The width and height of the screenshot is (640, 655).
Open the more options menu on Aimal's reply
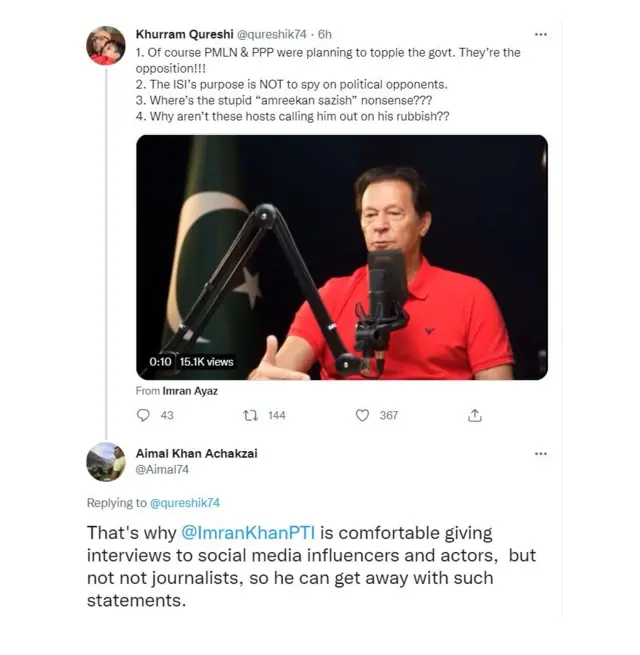click(541, 453)
